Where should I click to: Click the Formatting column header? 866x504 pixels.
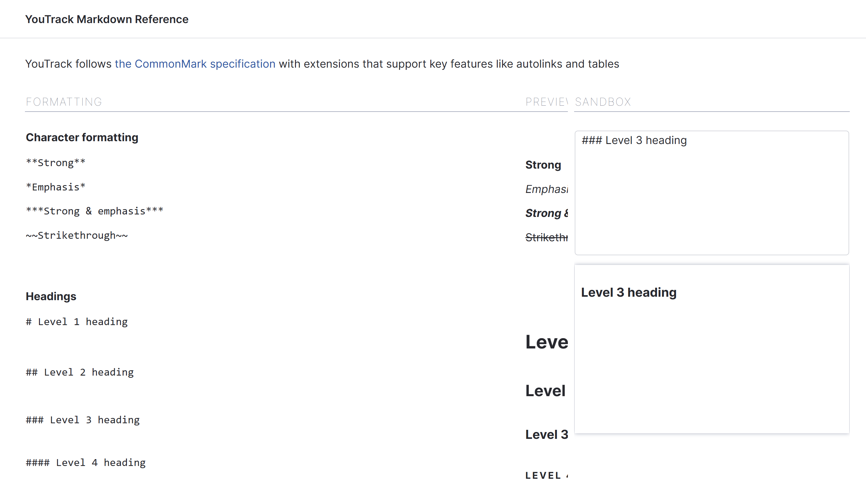click(x=64, y=102)
